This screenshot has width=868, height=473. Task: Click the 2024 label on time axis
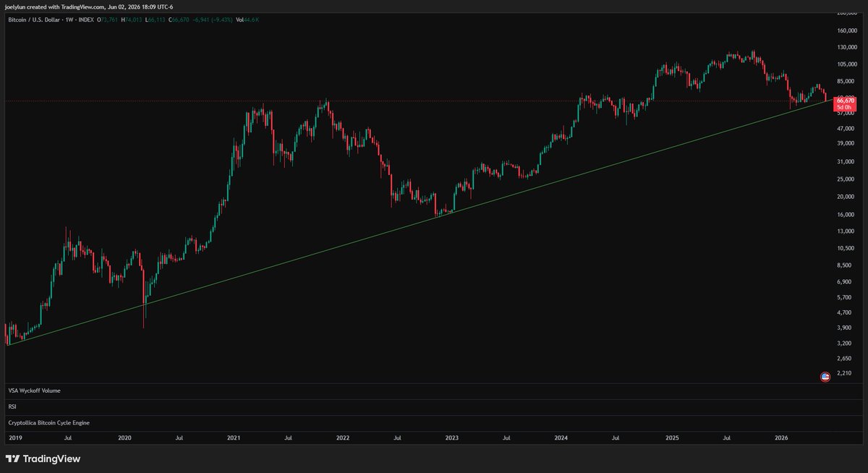[x=561, y=438]
